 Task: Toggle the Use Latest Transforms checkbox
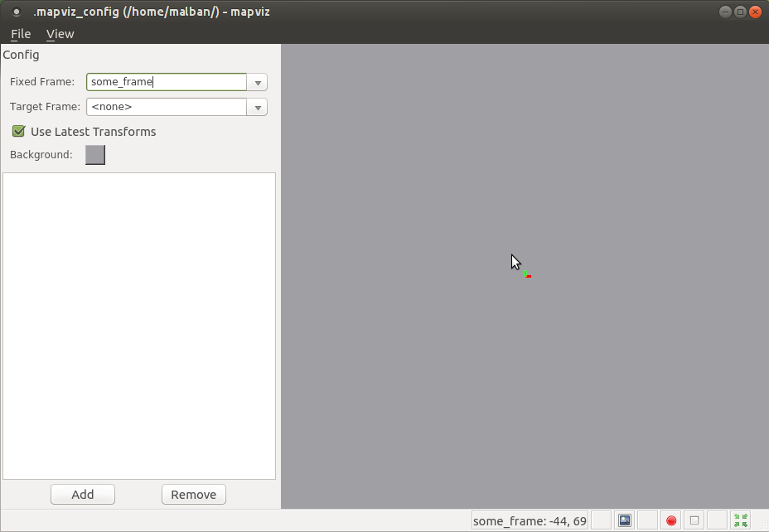[x=18, y=131]
